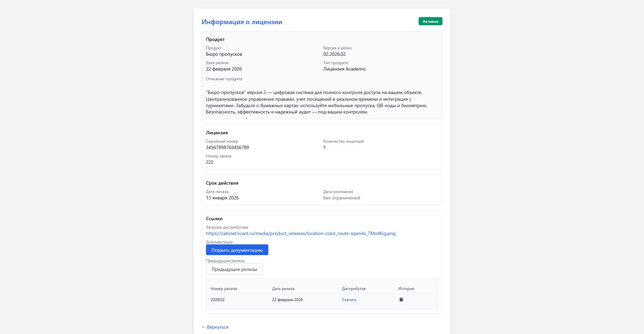
Task: Open the distribution download URL link
Action: 301,233
